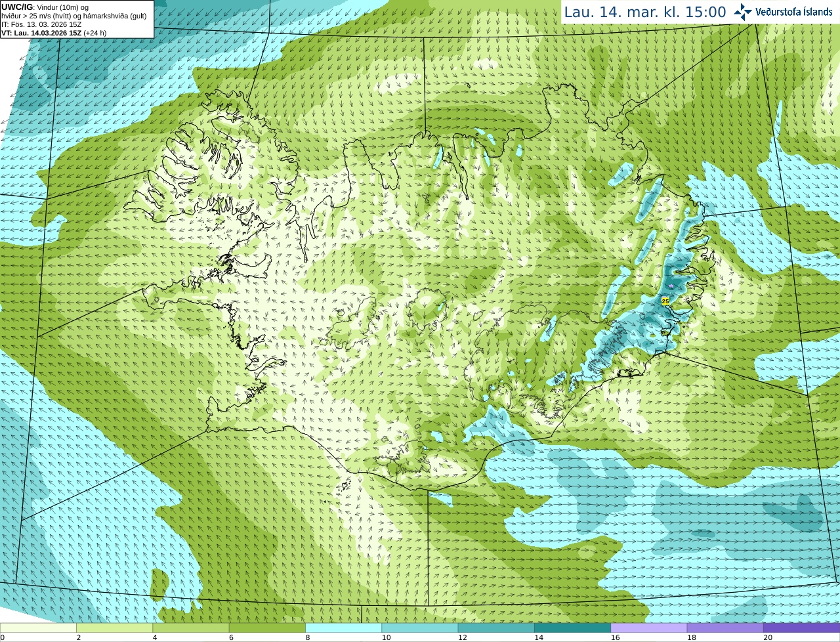Click the legend scale label 20
840x642 pixels.
(767, 637)
